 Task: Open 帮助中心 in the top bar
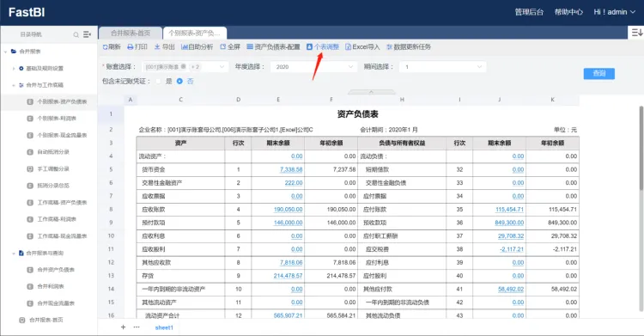[x=568, y=12]
